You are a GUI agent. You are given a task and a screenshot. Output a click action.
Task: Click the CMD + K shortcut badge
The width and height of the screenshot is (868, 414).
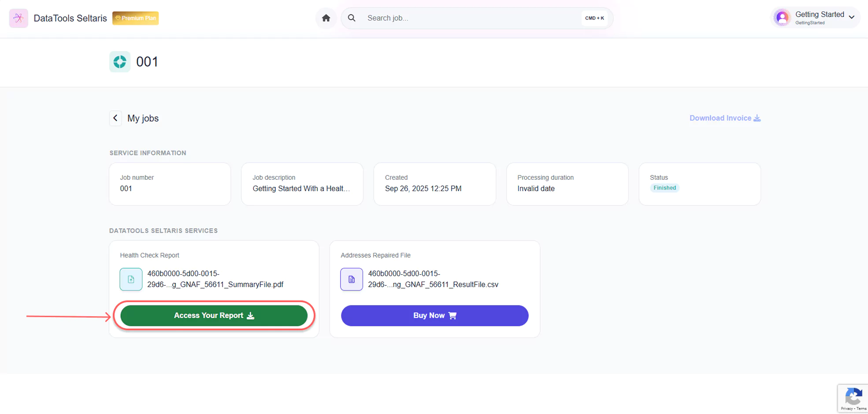[594, 18]
